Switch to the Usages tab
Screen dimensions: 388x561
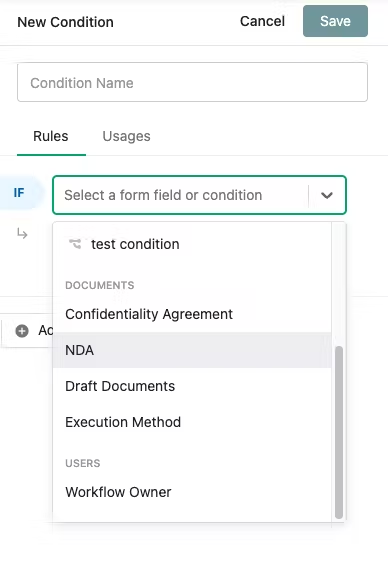(126, 136)
